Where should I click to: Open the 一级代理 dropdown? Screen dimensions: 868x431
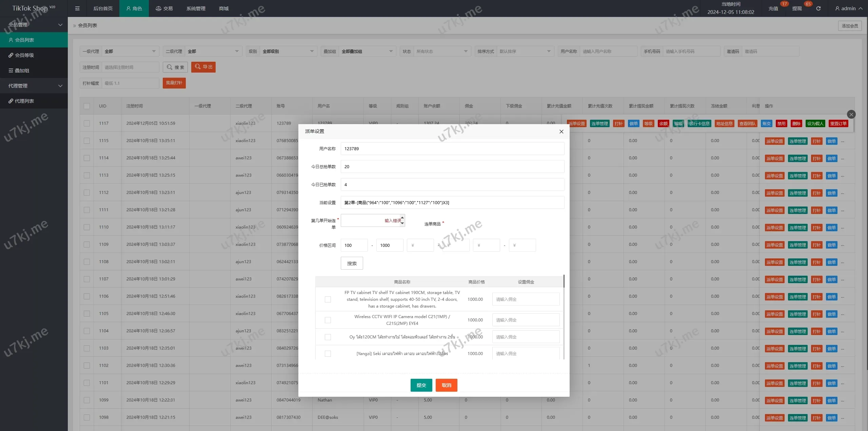[x=130, y=52]
